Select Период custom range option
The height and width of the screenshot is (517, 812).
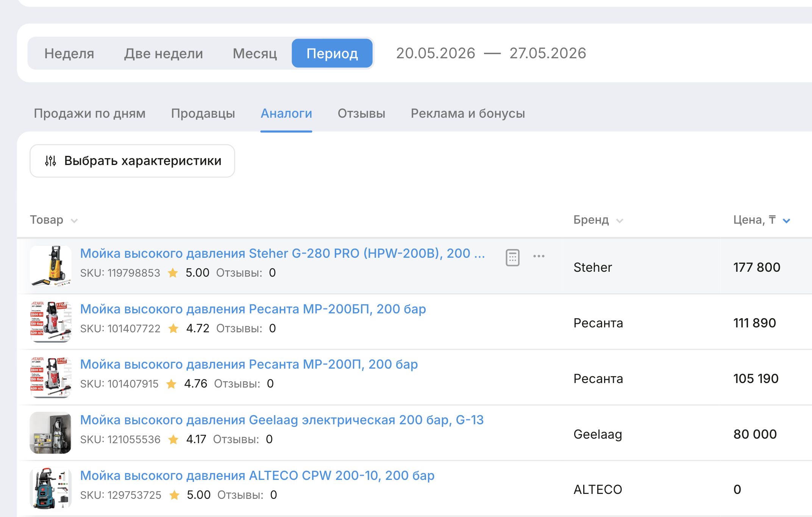332,53
